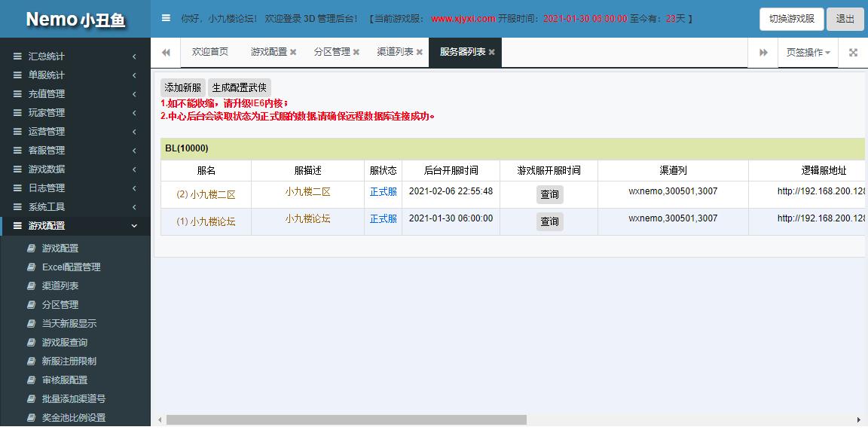
Task: Click the fullscreen expand icon
Action: coord(853,53)
